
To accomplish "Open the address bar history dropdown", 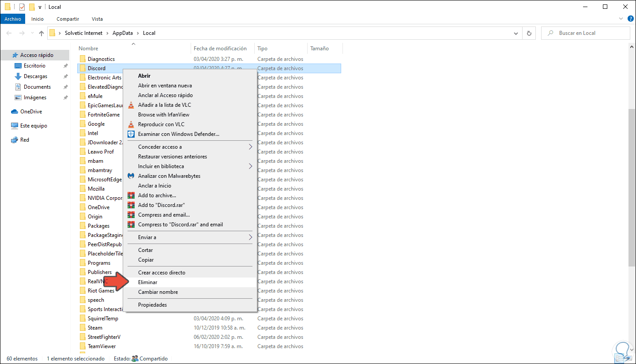I will click(516, 33).
